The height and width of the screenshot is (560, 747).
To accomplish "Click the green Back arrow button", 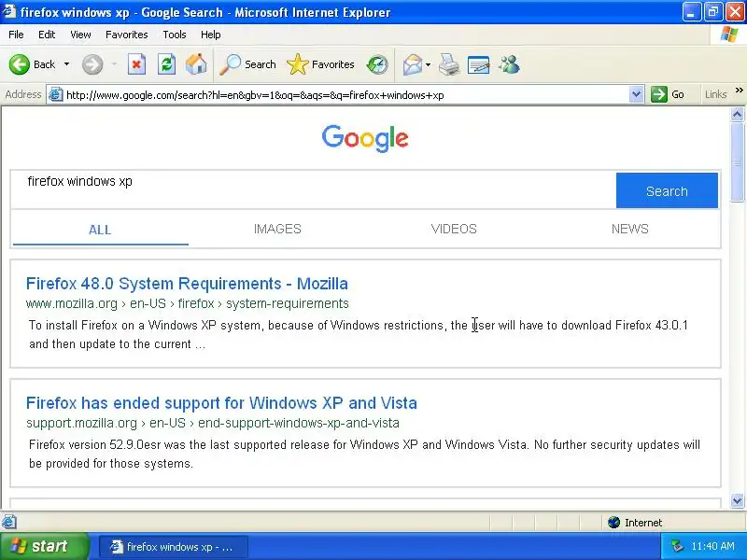I will pos(20,64).
